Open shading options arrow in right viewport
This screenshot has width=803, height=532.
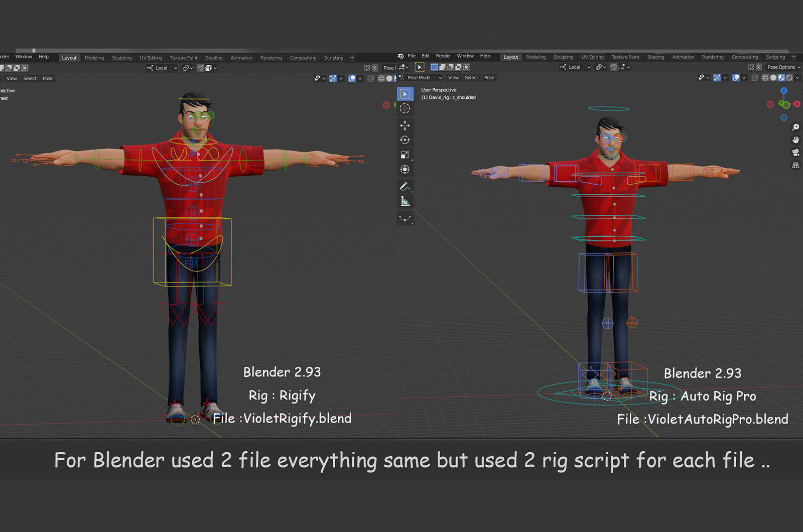click(x=797, y=78)
